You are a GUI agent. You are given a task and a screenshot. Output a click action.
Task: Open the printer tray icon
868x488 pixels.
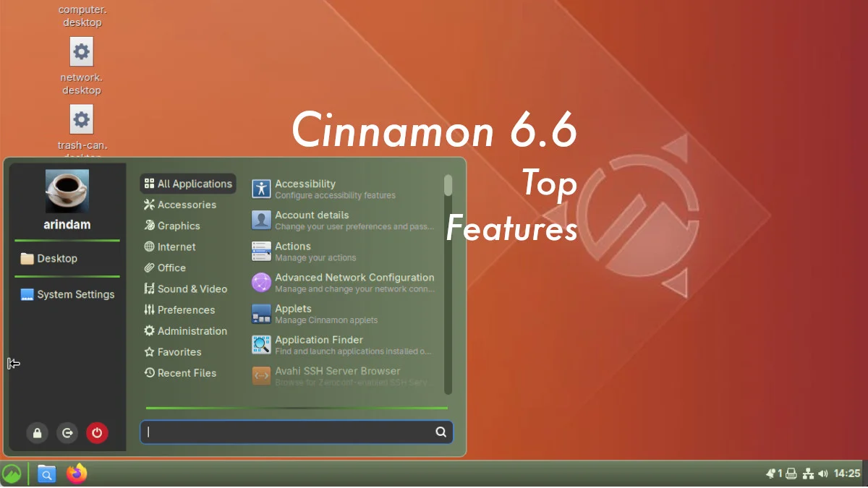click(791, 474)
